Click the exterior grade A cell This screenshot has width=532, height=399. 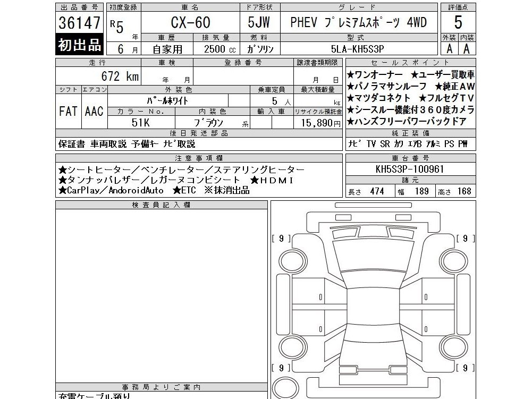pyautogui.click(x=450, y=48)
